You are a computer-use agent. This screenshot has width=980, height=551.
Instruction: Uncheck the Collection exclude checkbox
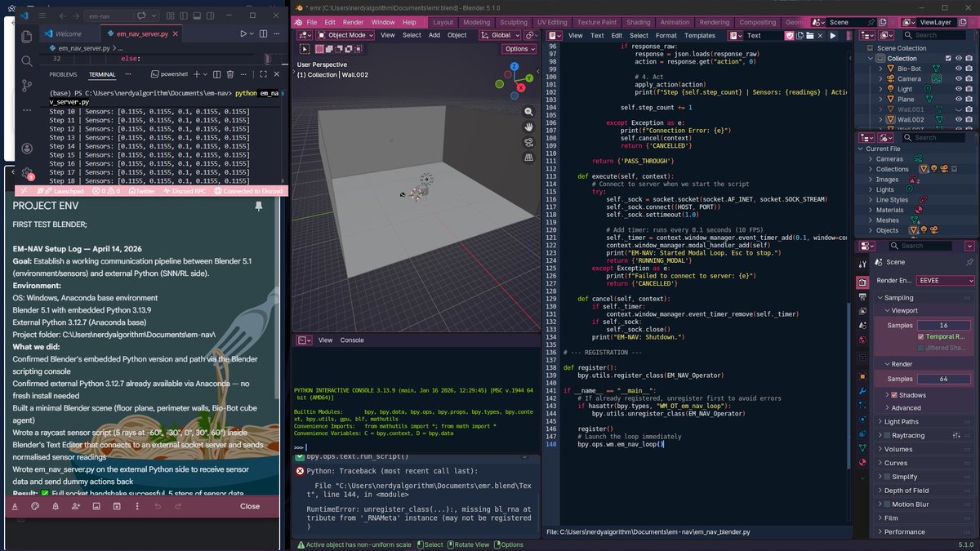pos(948,58)
